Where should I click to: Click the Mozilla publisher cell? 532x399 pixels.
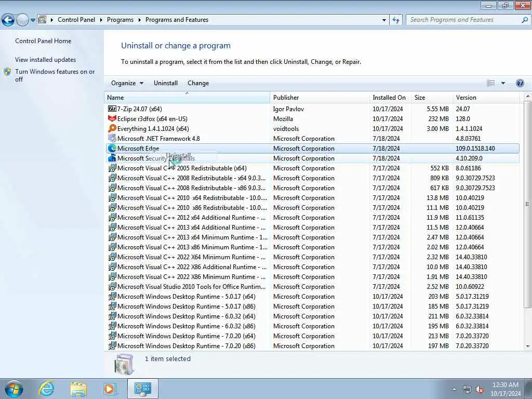point(283,119)
